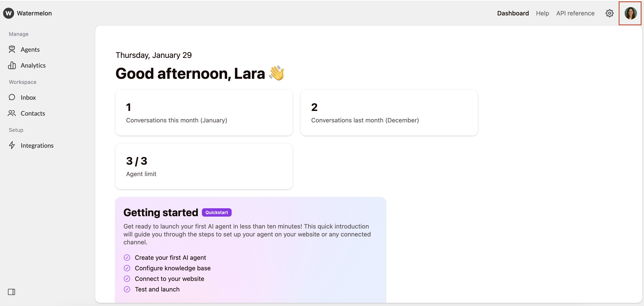644x306 pixels.
Task: Open the API reference link
Action: point(575,13)
